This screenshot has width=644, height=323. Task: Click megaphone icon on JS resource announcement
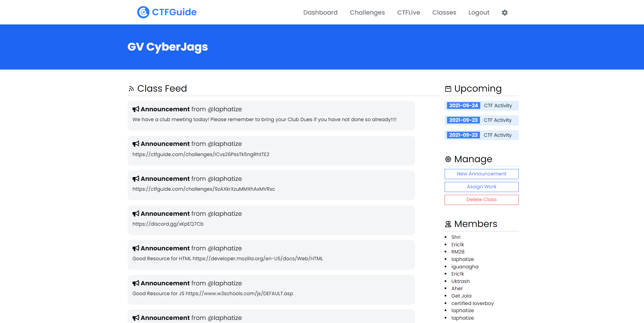click(x=136, y=283)
